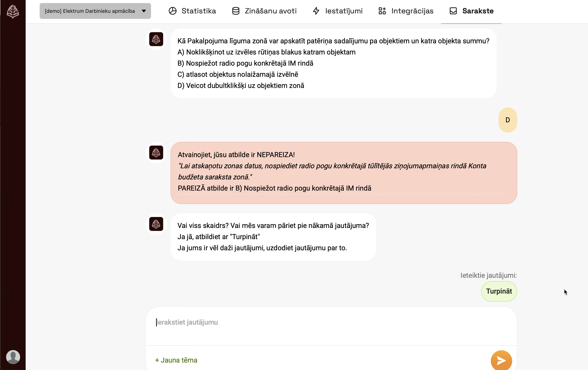The height and width of the screenshot is (370, 588).
Task: Open the user profile avatar
Action: 13,357
